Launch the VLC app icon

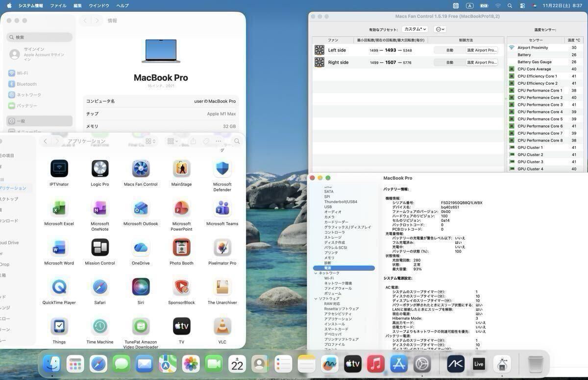point(222,327)
